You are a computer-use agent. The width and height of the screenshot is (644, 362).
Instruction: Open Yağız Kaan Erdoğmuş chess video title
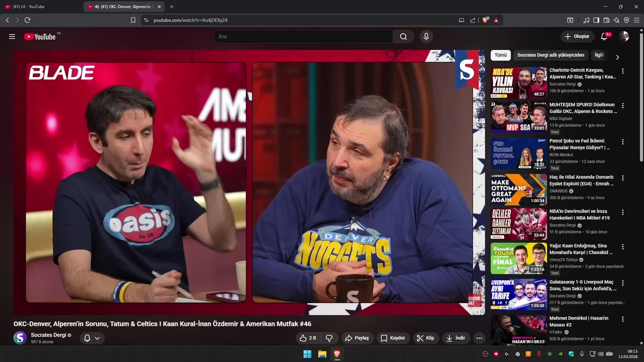581,249
